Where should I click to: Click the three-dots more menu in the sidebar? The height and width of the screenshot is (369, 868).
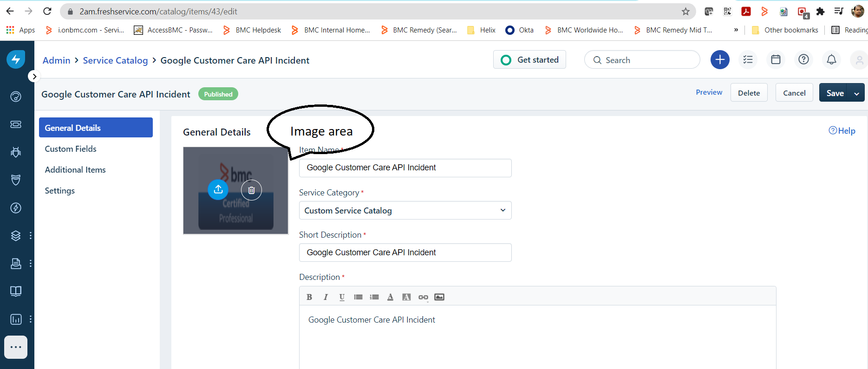coord(16,347)
